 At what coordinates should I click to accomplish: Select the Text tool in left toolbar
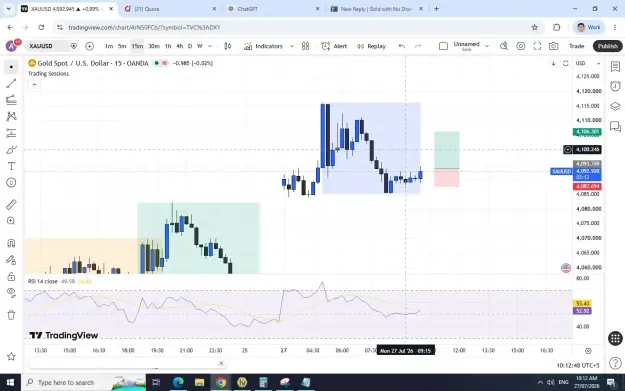click(x=11, y=166)
